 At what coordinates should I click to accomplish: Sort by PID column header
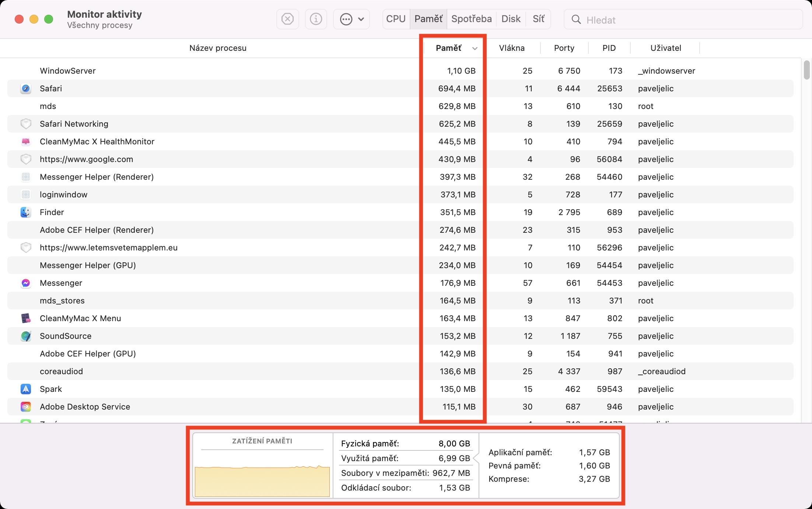[609, 48]
